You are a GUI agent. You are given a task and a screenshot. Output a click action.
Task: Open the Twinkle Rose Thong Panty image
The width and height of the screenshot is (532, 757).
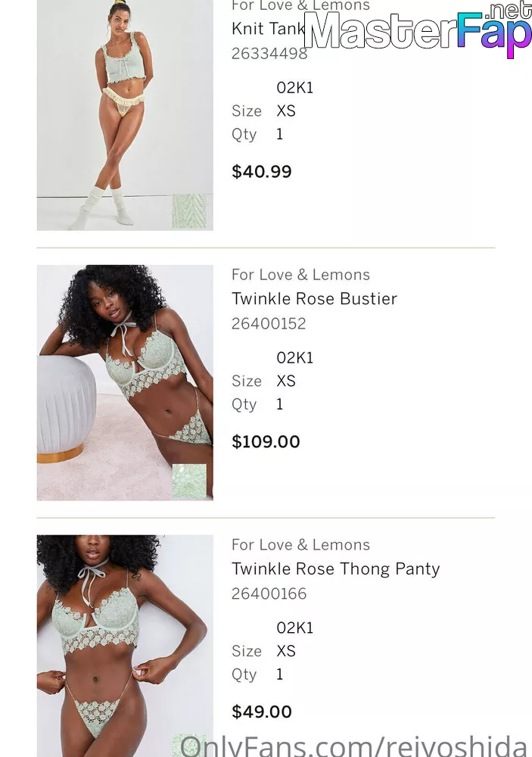click(125, 646)
